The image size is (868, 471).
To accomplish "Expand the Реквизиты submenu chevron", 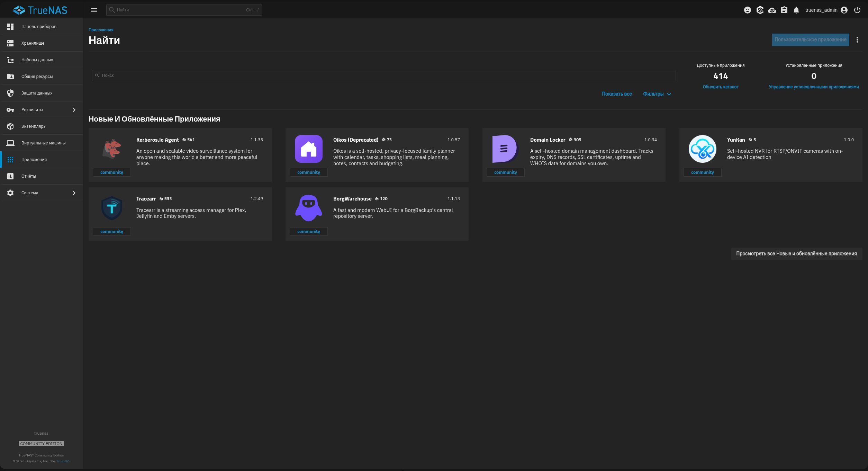I will coord(74,110).
